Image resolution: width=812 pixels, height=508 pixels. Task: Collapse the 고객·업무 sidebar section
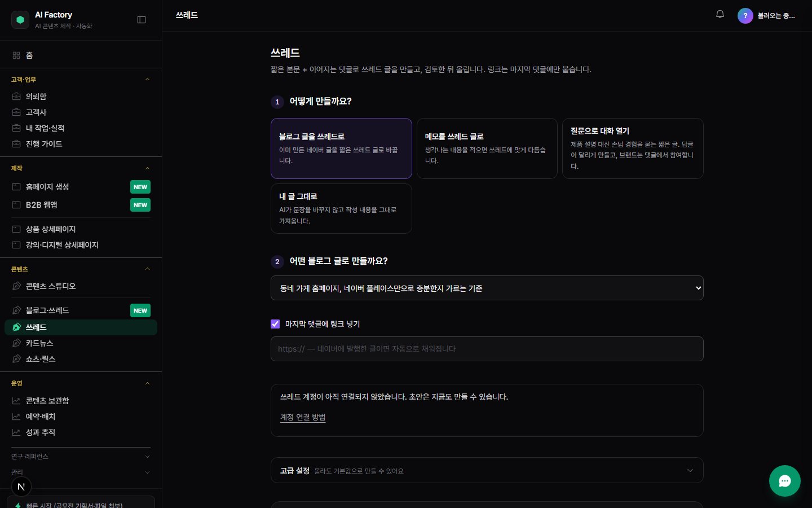[81, 80]
